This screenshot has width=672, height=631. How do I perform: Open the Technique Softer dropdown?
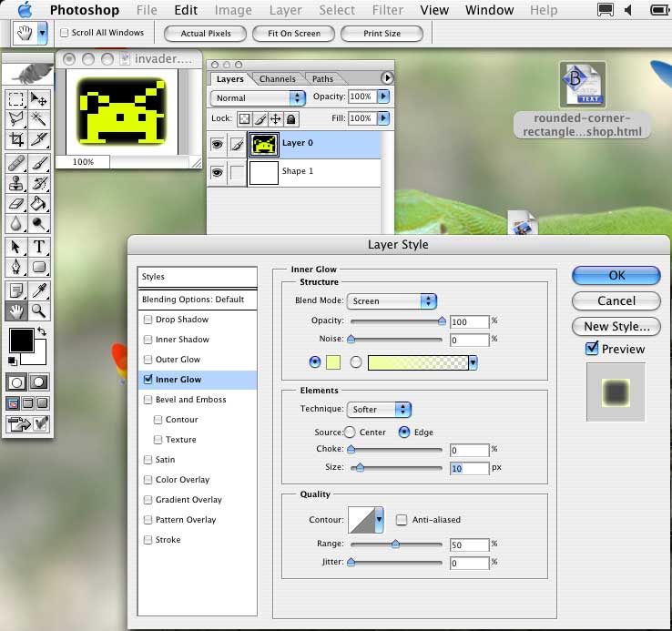(379, 410)
